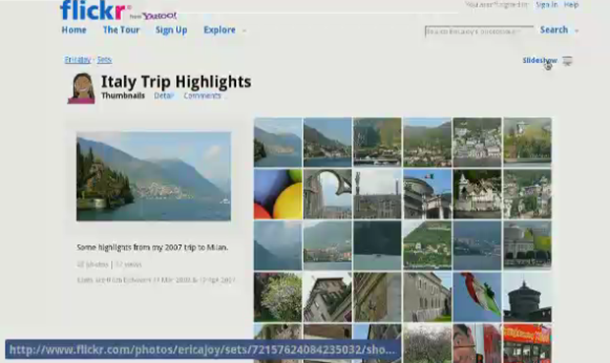Go to The Tour page

point(121,30)
